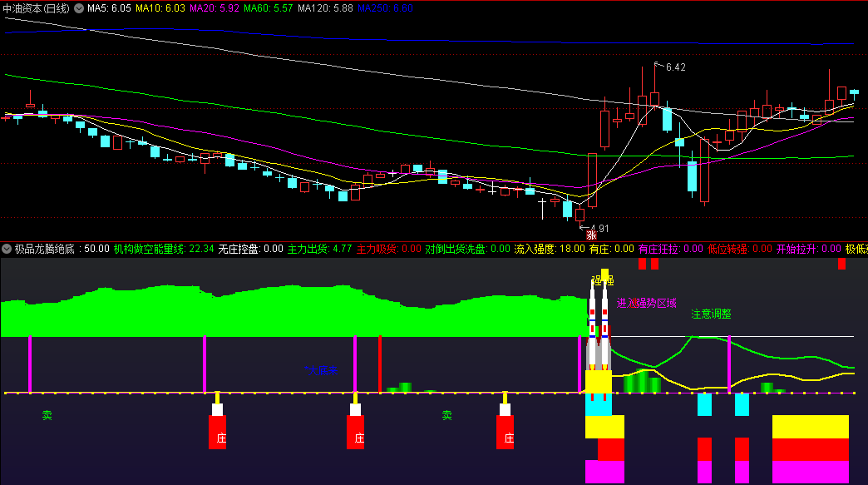Select the MA250: 6.60 label

tap(385, 8)
